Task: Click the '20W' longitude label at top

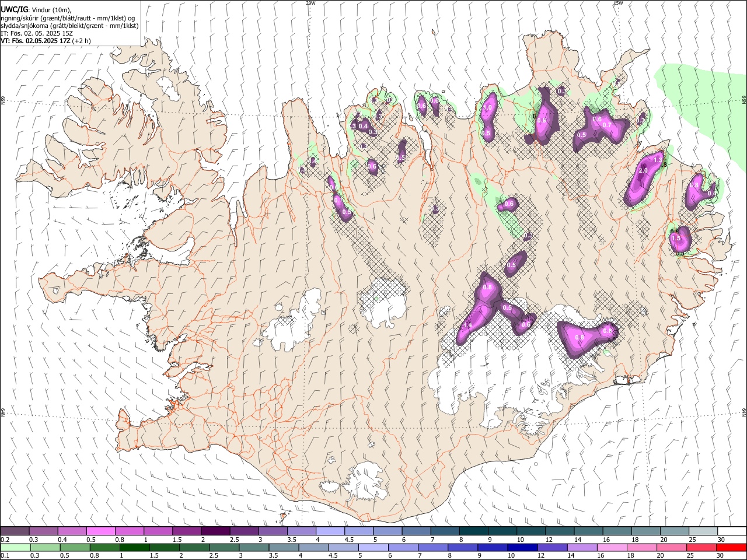Action: tap(310, 3)
